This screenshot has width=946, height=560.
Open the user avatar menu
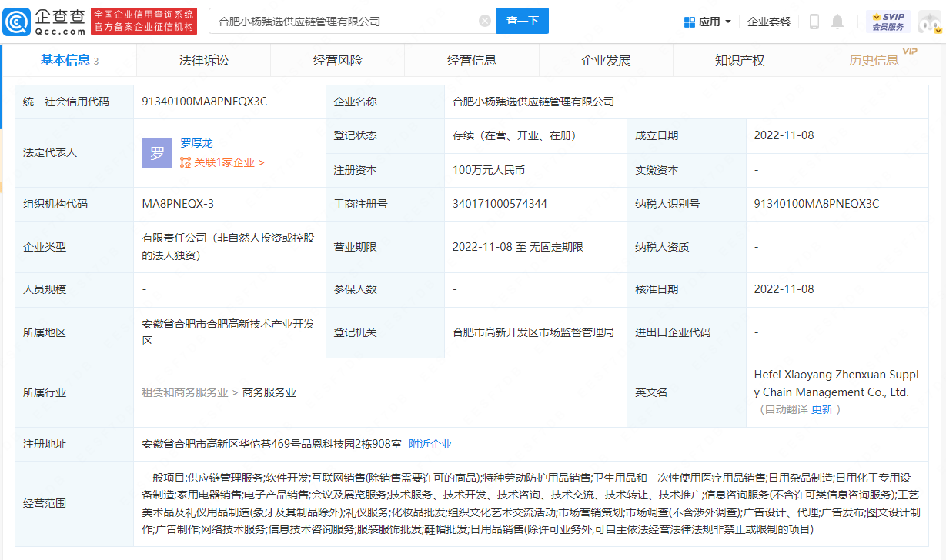pos(930,22)
